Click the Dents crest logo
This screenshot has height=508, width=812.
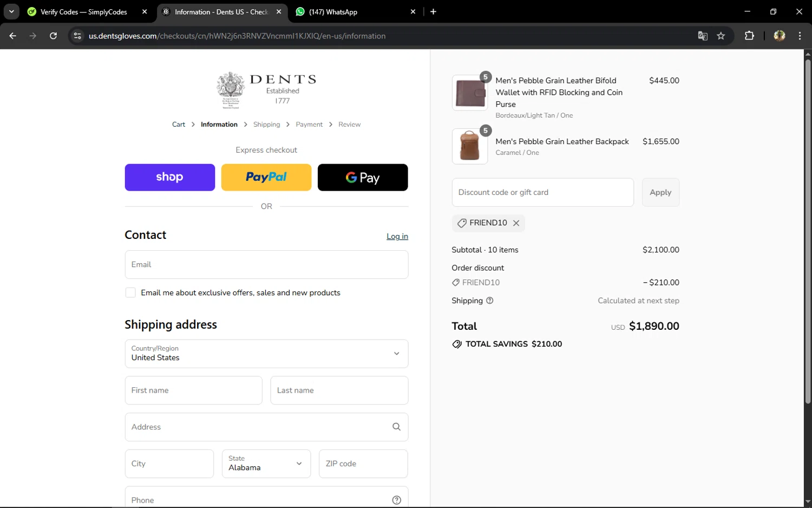click(x=231, y=90)
